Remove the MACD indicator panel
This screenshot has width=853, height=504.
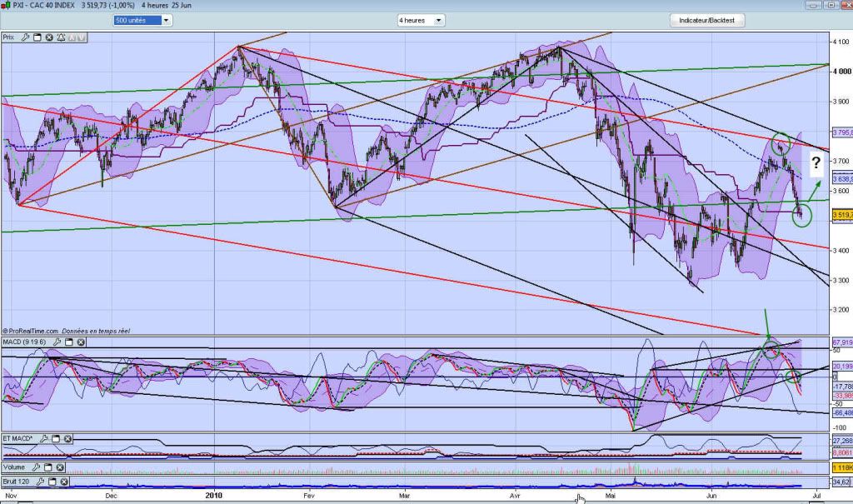(81, 342)
